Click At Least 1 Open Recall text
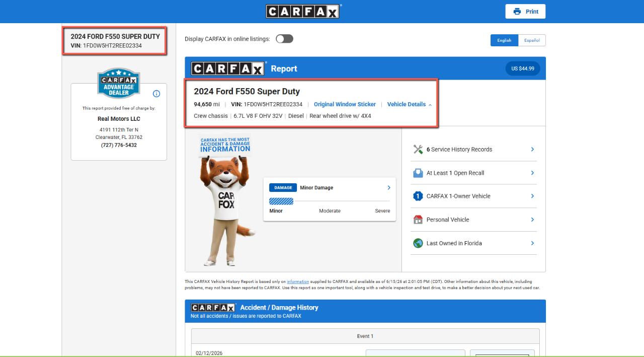 point(455,173)
